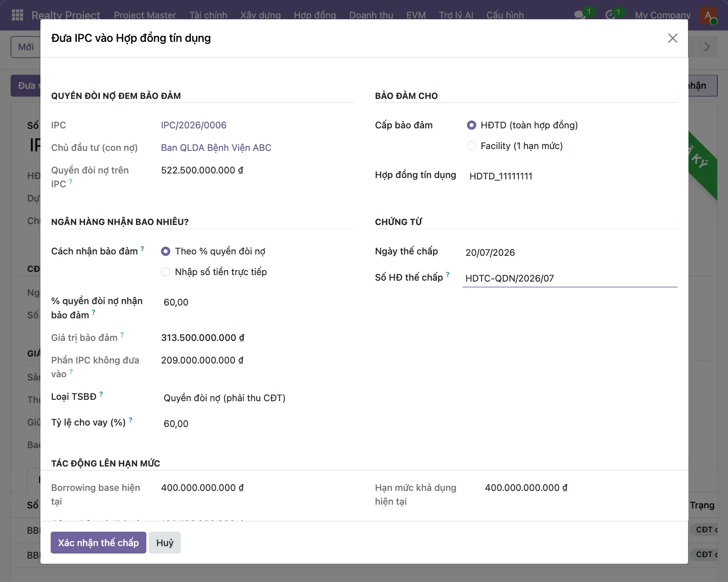The height and width of the screenshot is (582, 728).
Task: Open Loại TSBĐ selection field
Action: tap(257, 398)
